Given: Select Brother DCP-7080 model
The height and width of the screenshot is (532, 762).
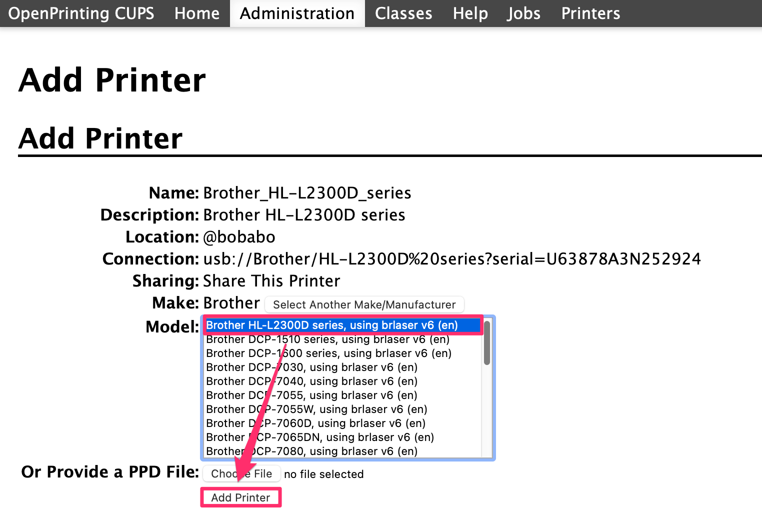Looking at the screenshot, I should tap(342, 451).
